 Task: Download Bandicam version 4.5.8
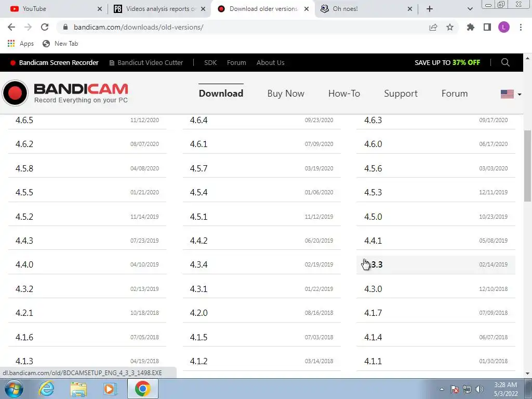[x=87, y=168]
